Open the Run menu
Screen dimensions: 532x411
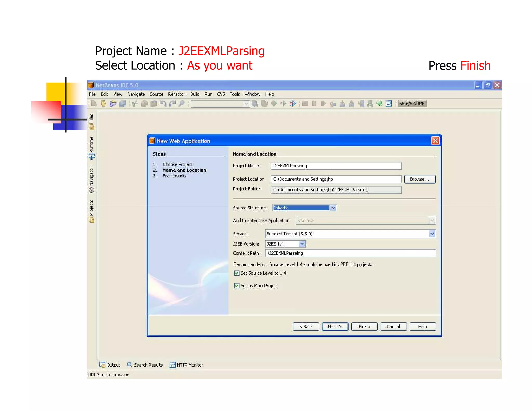(208, 94)
